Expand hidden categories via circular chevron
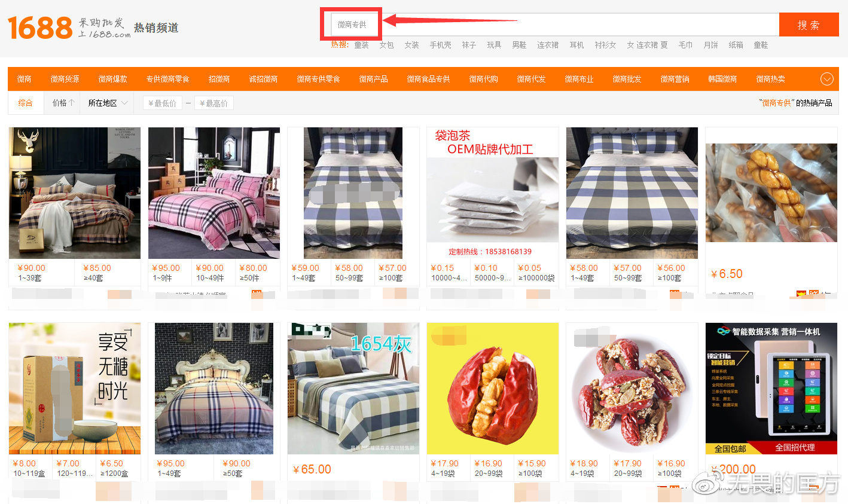This screenshot has height=504, width=848. click(827, 78)
